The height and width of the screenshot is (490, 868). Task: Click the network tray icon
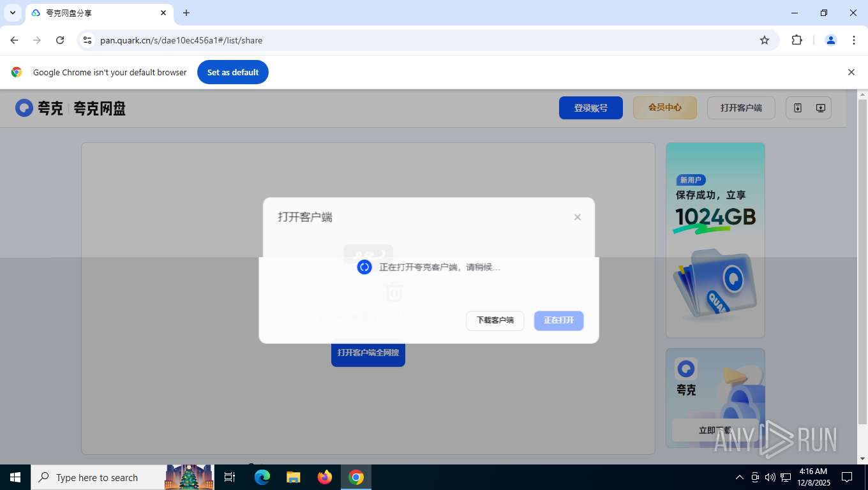(786, 477)
